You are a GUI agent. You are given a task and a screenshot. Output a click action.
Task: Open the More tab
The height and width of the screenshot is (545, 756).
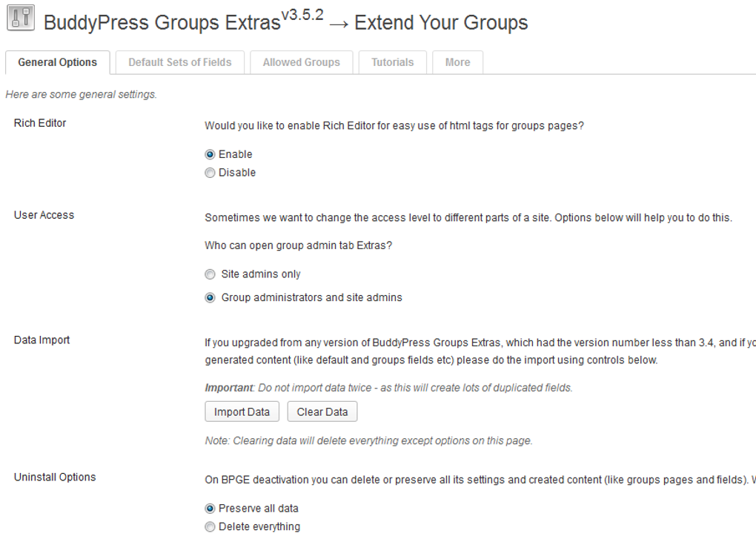(x=457, y=62)
